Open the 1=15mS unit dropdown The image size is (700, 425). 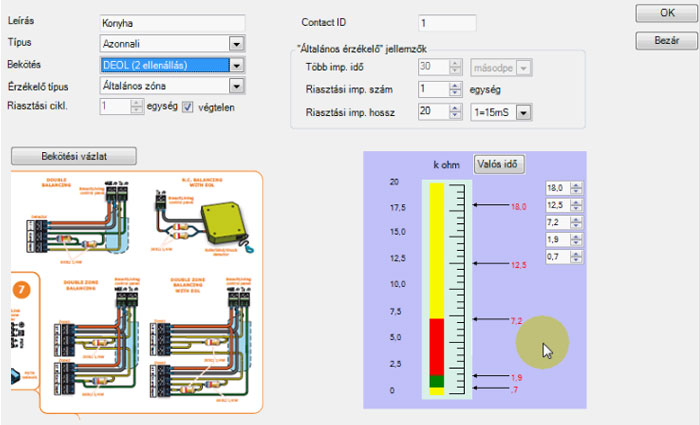522,113
